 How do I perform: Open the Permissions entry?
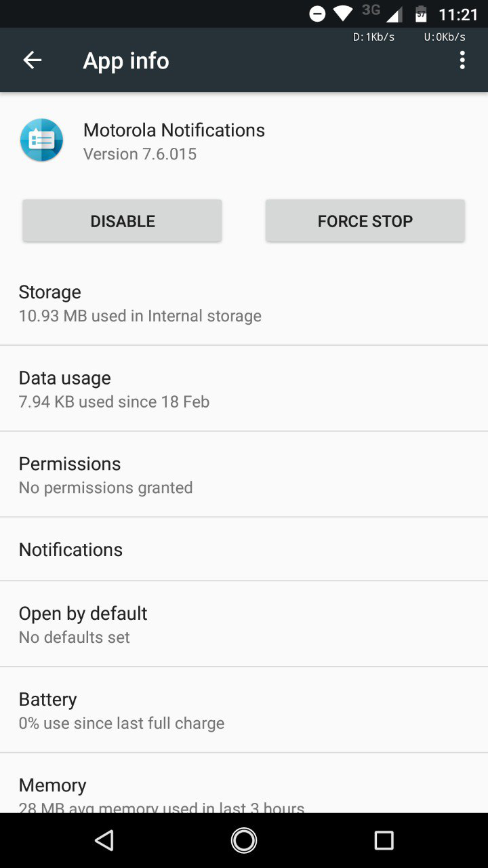(x=244, y=475)
